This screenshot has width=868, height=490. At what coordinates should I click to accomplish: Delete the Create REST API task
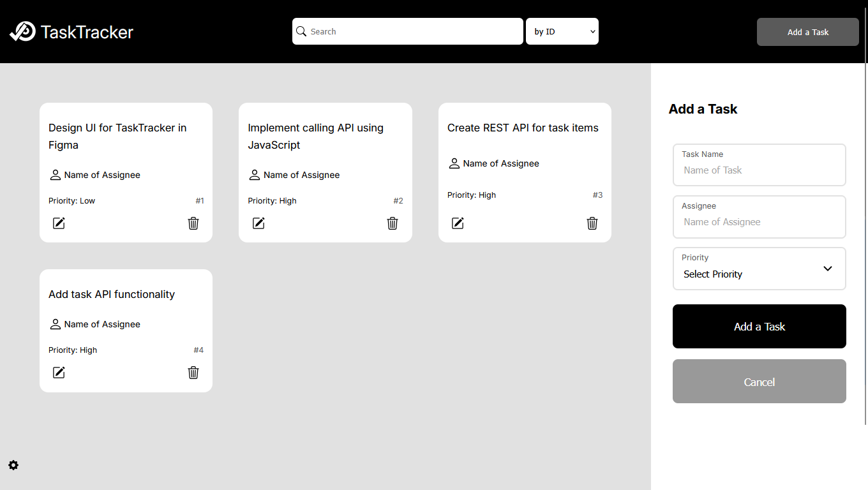[x=592, y=223]
